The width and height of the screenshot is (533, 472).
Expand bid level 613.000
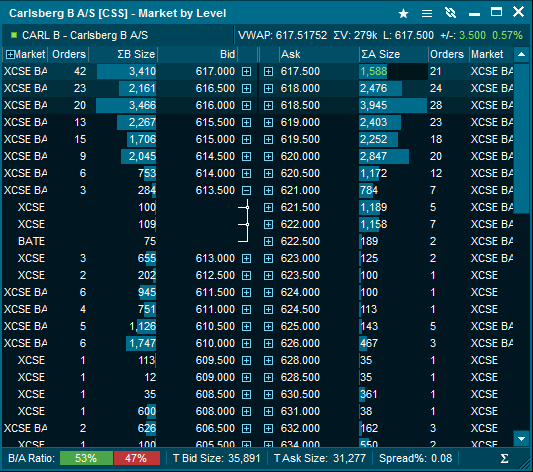coord(246,258)
